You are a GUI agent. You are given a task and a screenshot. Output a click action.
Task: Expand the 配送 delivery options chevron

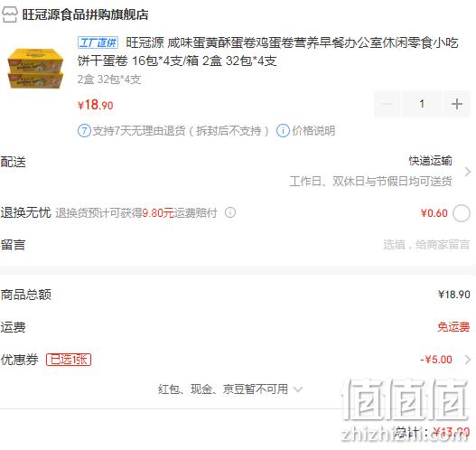coord(468,172)
